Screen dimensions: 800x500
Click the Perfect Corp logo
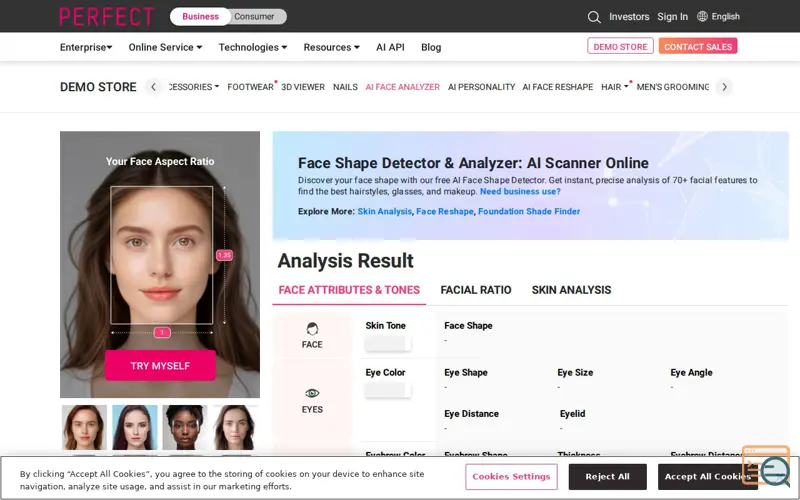point(106,17)
